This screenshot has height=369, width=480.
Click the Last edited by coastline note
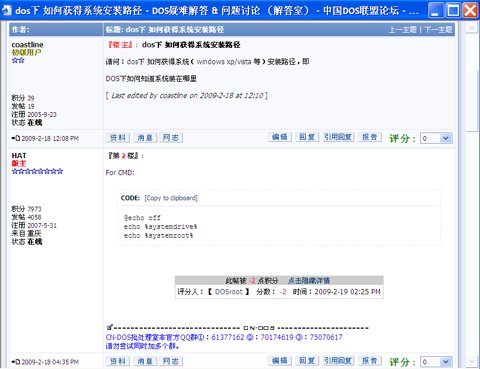pyautogui.click(x=187, y=96)
